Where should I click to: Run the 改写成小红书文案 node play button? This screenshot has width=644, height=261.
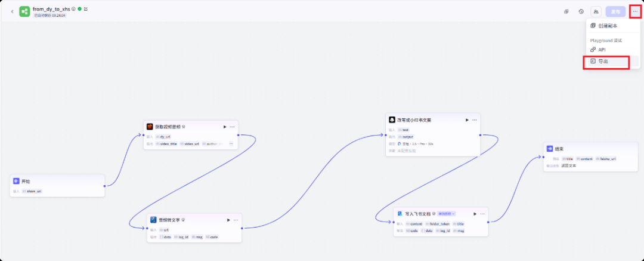[x=467, y=120]
